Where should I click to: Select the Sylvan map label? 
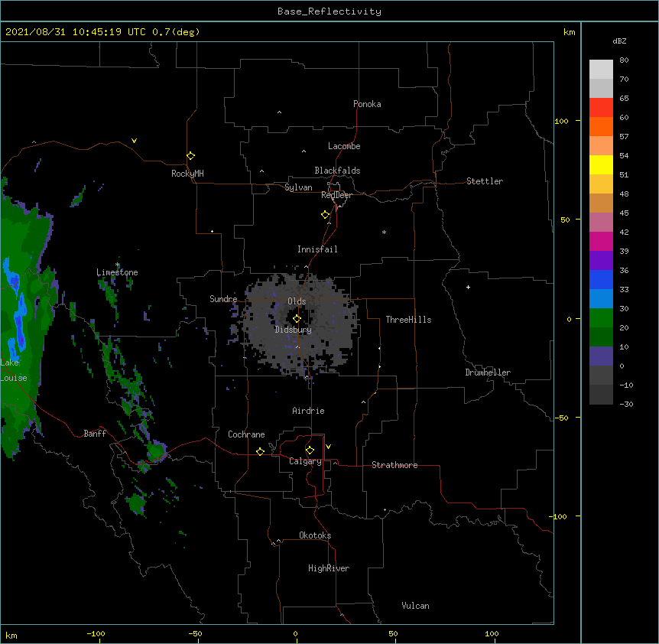point(298,187)
